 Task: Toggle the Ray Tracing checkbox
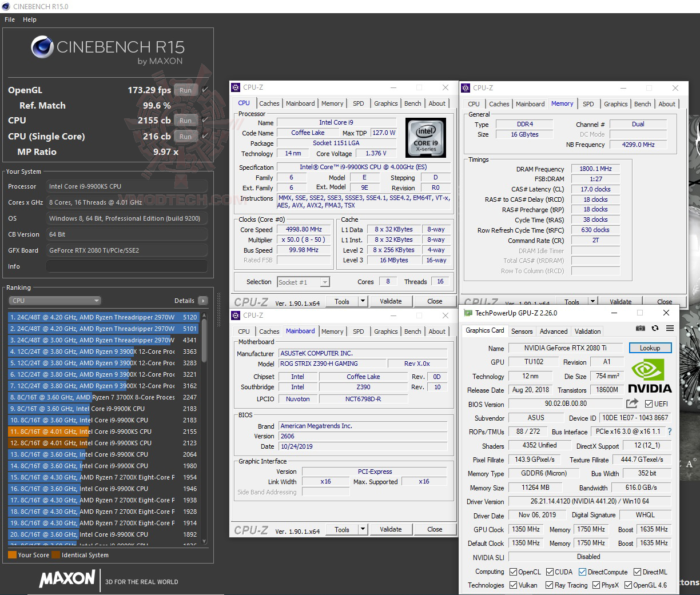click(x=549, y=585)
